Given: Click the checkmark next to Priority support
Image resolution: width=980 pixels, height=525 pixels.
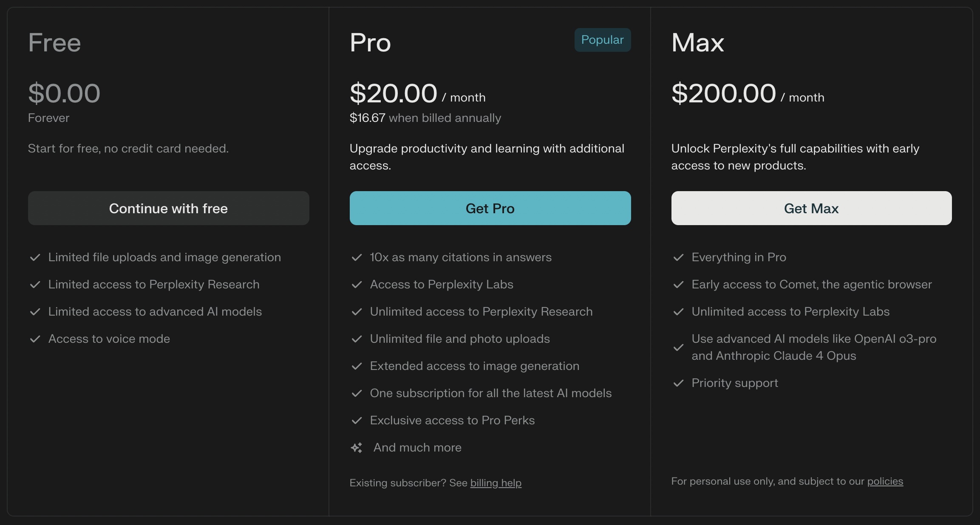Looking at the screenshot, I should [679, 383].
